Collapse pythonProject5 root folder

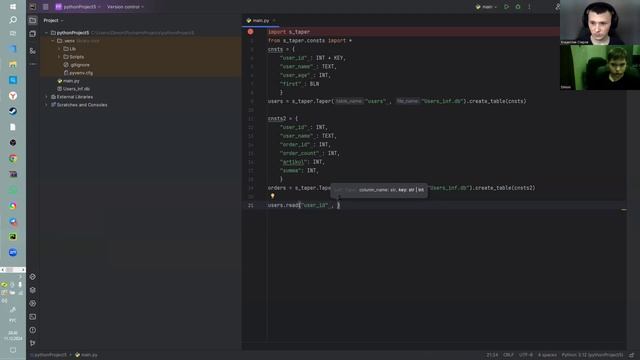click(x=46, y=33)
